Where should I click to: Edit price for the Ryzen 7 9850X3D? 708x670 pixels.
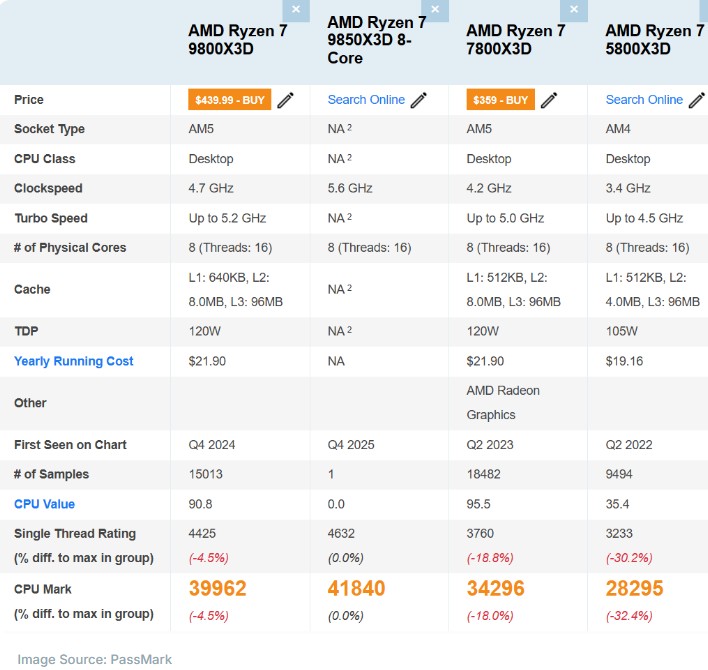click(x=419, y=100)
